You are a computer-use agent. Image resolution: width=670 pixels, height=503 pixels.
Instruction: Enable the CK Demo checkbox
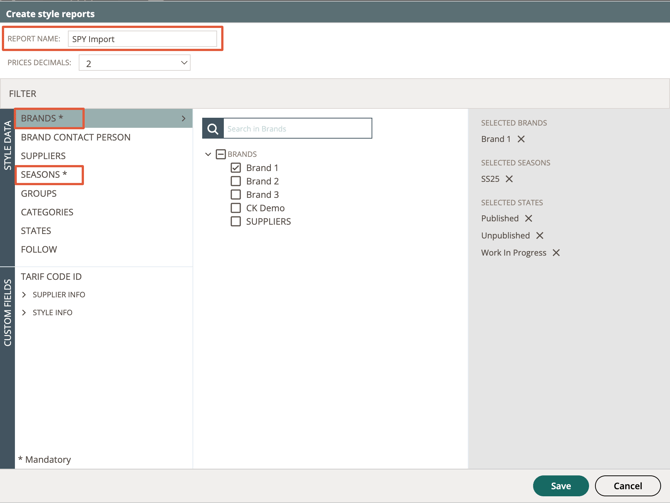pyautogui.click(x=235, y=208)
